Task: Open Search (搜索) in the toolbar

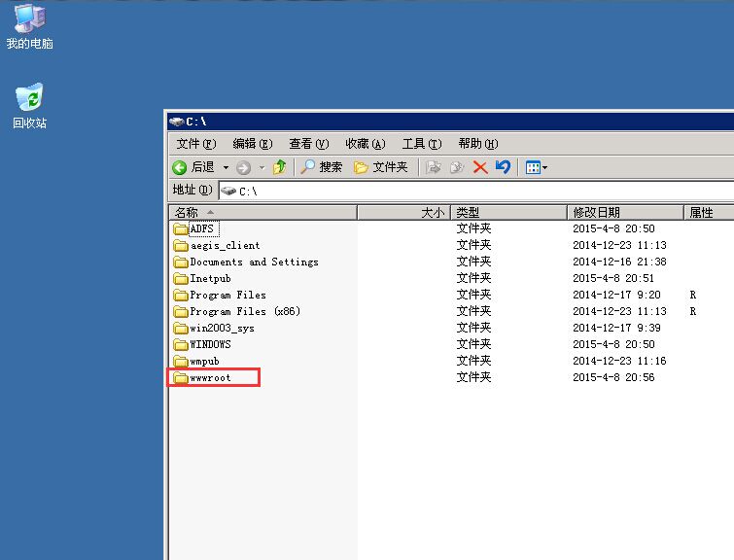Action: [321, 167]
